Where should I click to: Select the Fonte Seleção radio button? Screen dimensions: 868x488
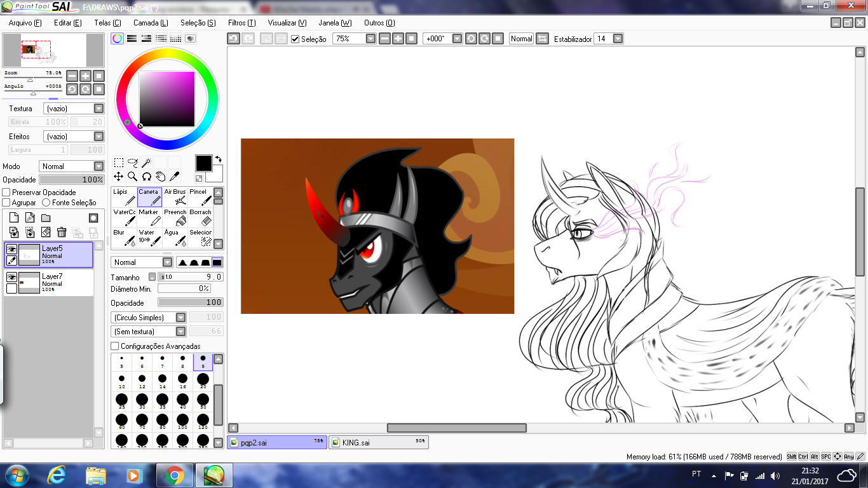point(46,203)
